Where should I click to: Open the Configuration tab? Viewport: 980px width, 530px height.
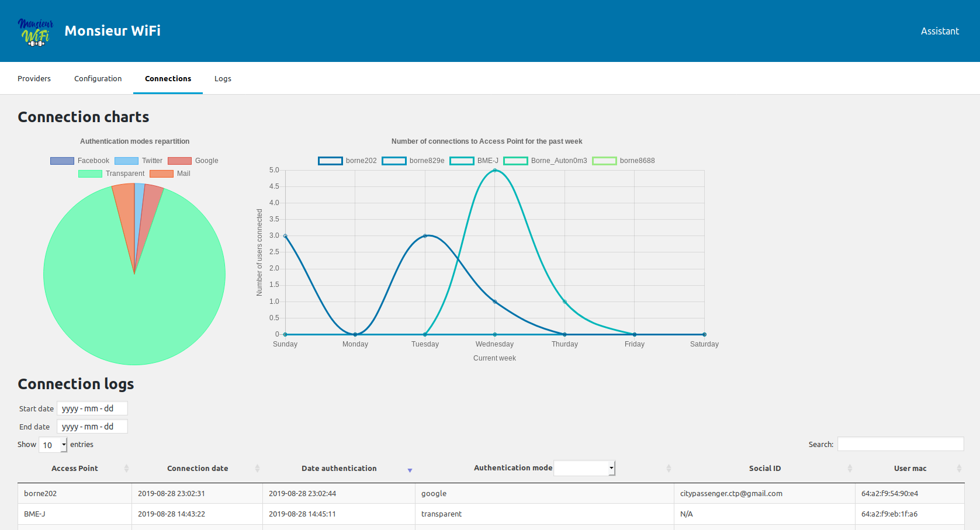pos(98,79)
